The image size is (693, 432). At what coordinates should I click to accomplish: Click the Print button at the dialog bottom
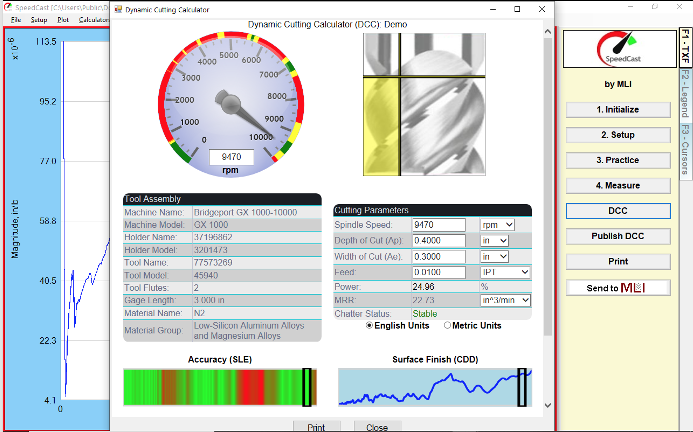pyautogui.click(x=316, y=426)
